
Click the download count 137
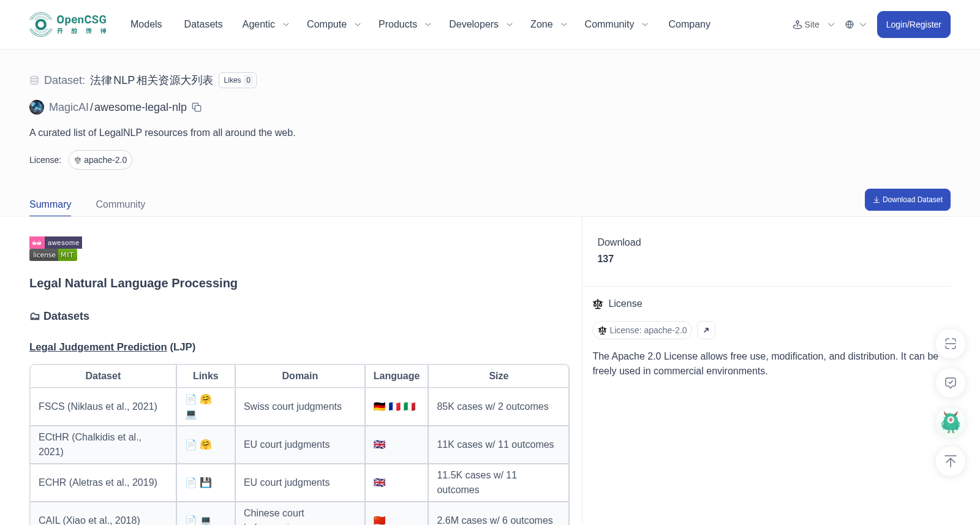tap(606, 259)
